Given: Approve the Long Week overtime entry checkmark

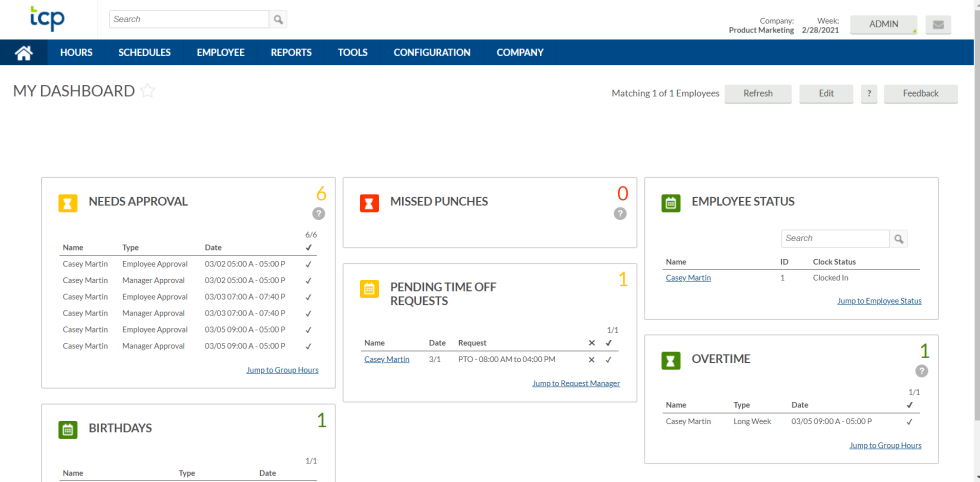Looking at the screenshot, I should [910, 421].
